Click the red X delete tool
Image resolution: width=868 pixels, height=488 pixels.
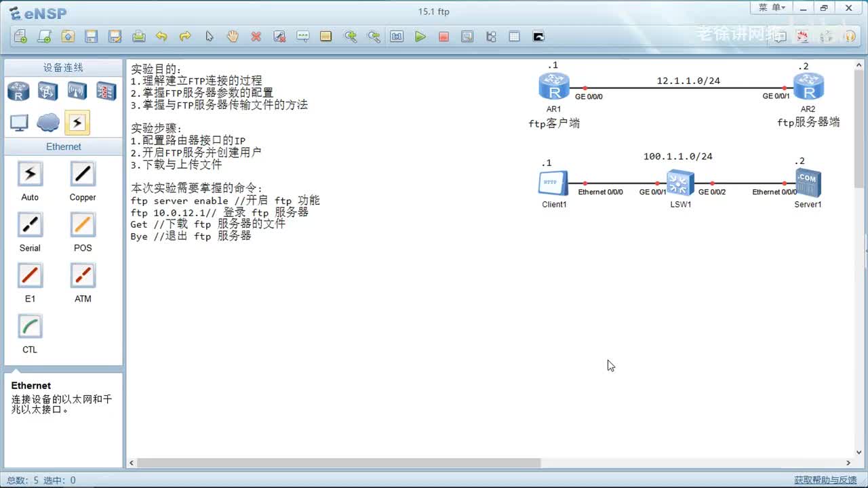point(256,37)
